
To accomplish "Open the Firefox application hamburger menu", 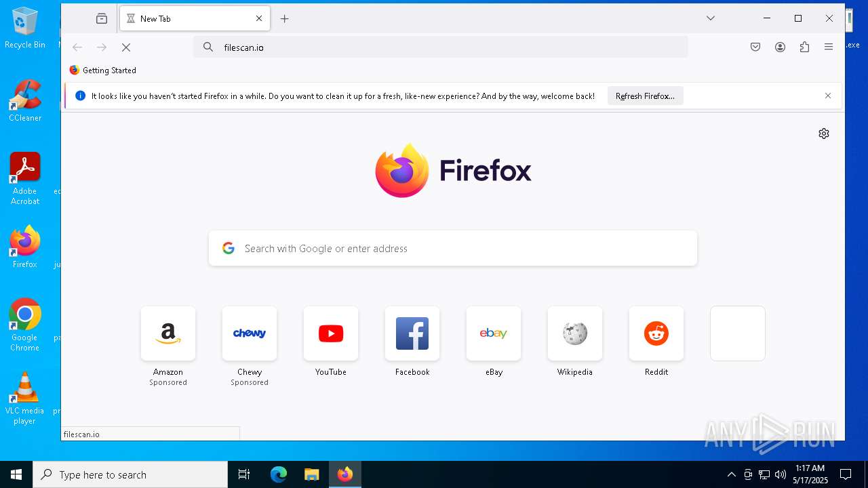I will point(829,47).
